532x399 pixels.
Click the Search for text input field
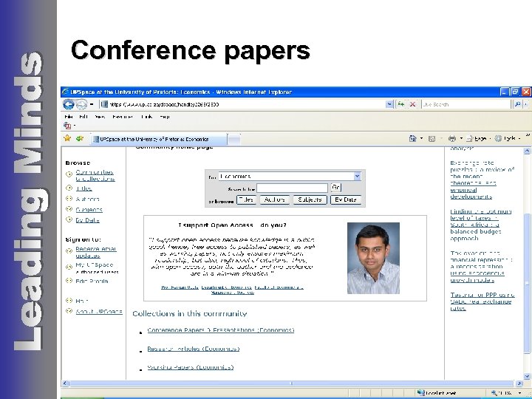292,188
